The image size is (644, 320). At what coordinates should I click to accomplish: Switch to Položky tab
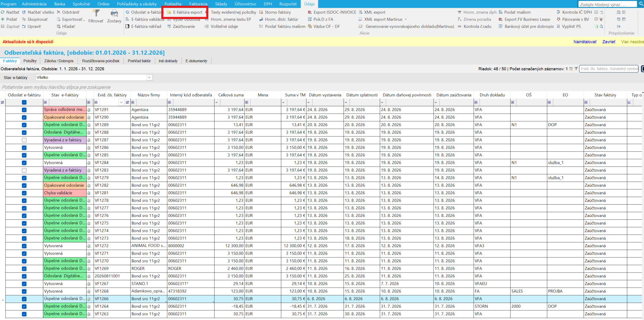tap(30, 61)
